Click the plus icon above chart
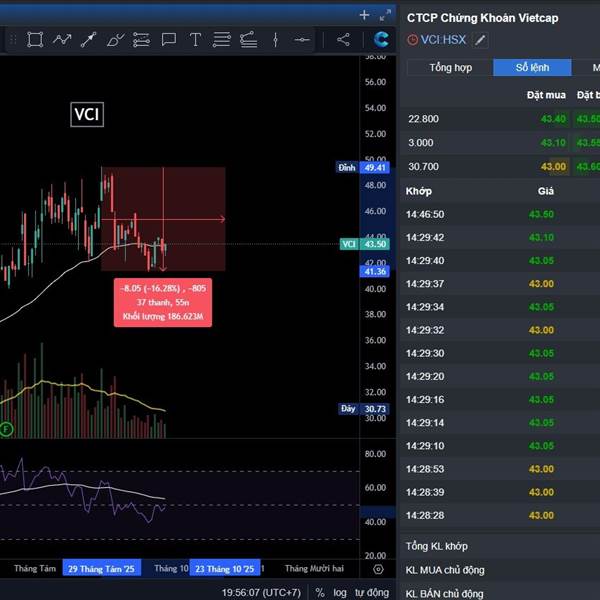 click(x=364, y=15)
